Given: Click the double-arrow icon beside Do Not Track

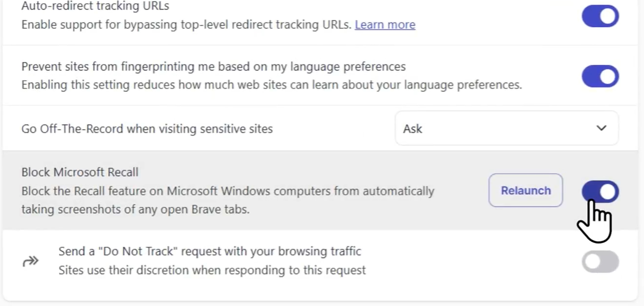Looking at the screenshot, I should coord(30,261).
